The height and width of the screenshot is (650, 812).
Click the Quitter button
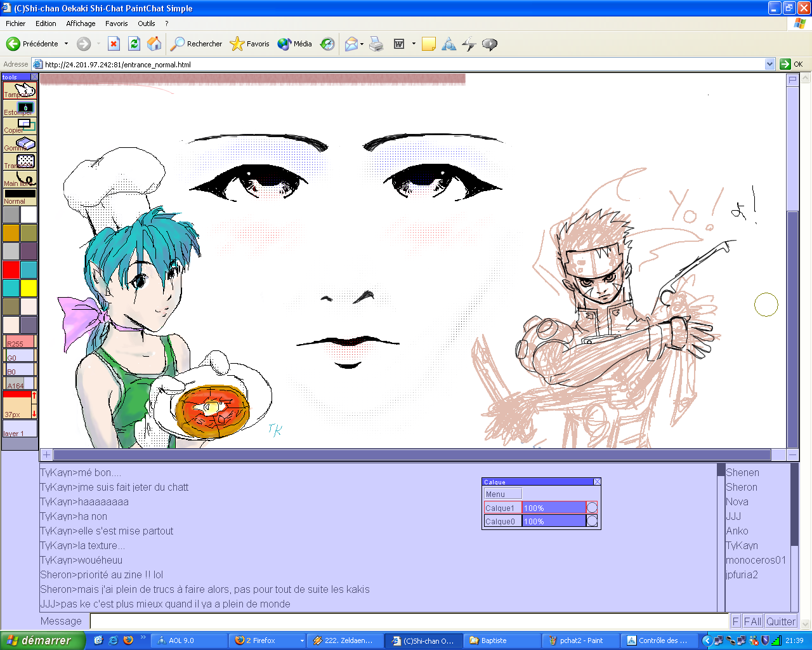pyautogui.click(x=780, y=621)
